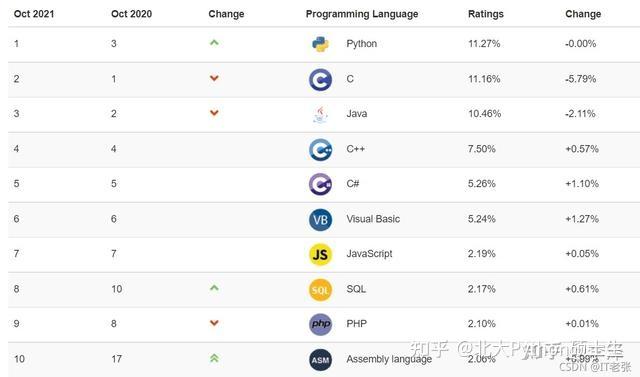Select the Visual Basic VB icon
Viewport: 640px width, 377px height.
click(320, 220)
